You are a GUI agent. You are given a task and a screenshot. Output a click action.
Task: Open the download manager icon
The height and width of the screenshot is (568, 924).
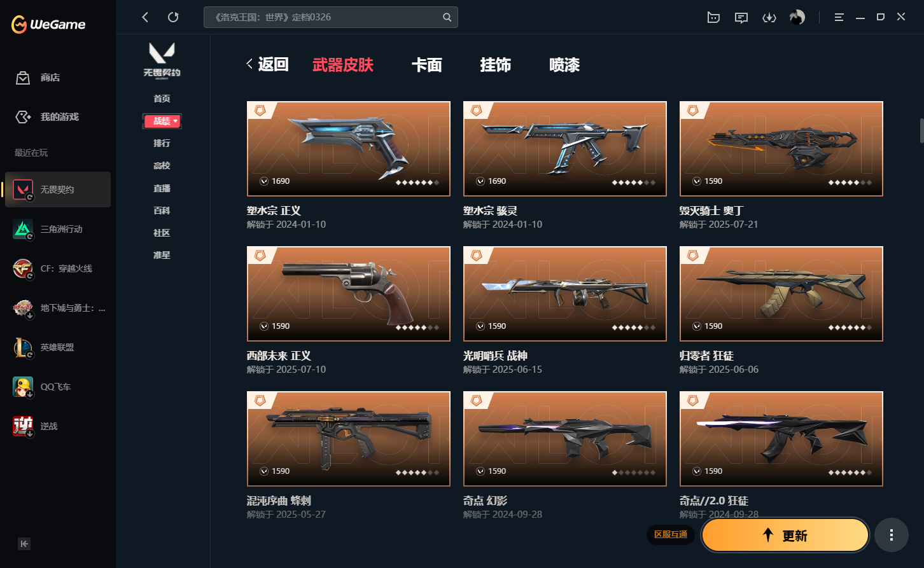click(769, 17)
